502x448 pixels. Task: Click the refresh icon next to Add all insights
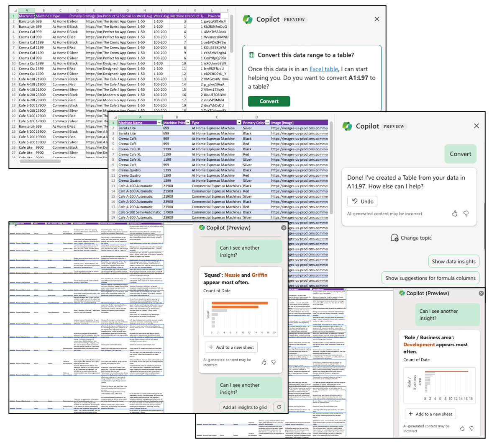[279, 407]
